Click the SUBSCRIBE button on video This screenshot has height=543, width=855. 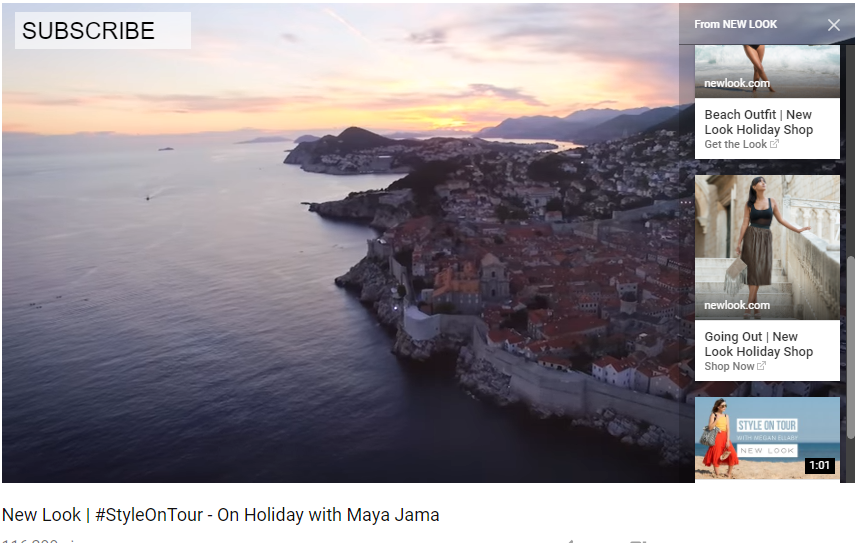point(103,31)
